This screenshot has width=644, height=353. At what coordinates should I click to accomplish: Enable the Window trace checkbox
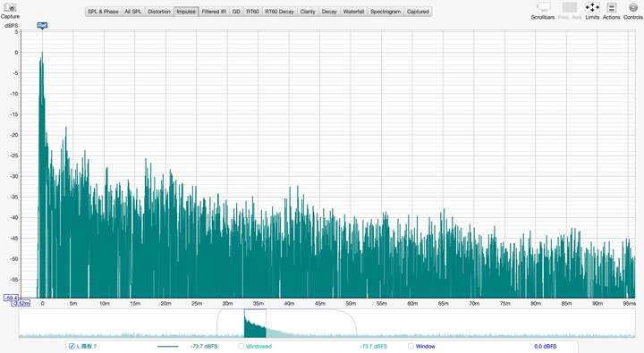pyautogui.click(x=411, y=347)
